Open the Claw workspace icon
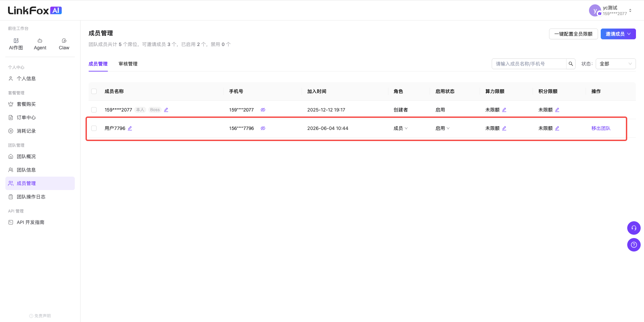644x322 pixels. coord(64,44)
